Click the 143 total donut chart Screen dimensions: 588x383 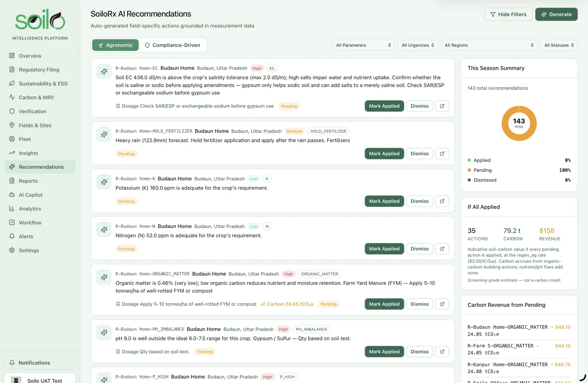click(519, 124)
